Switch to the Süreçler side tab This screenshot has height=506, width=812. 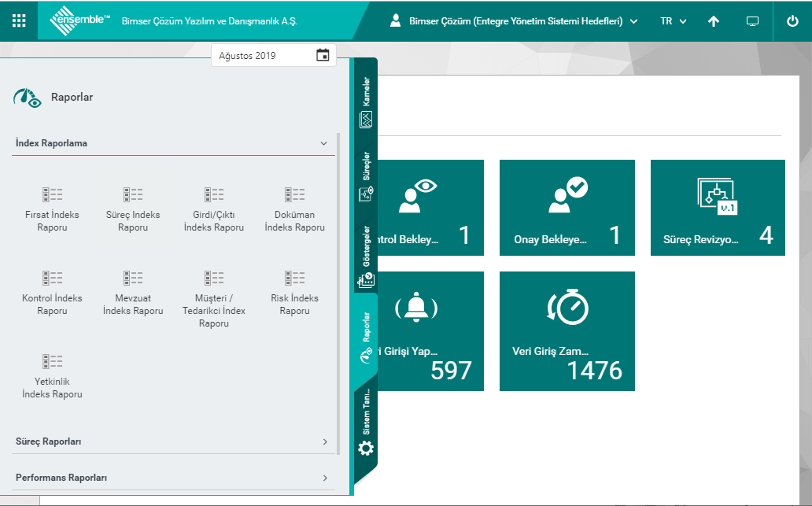[366, 178]
